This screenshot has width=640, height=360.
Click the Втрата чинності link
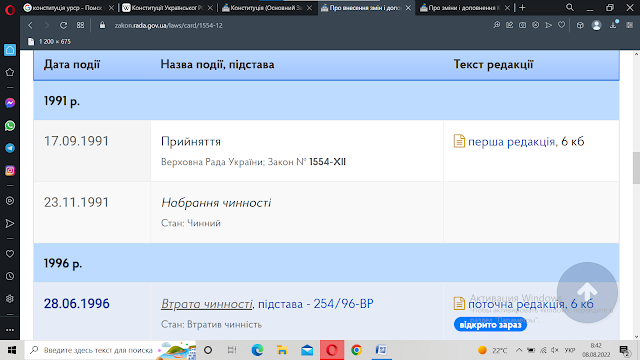tap(207, 304)
